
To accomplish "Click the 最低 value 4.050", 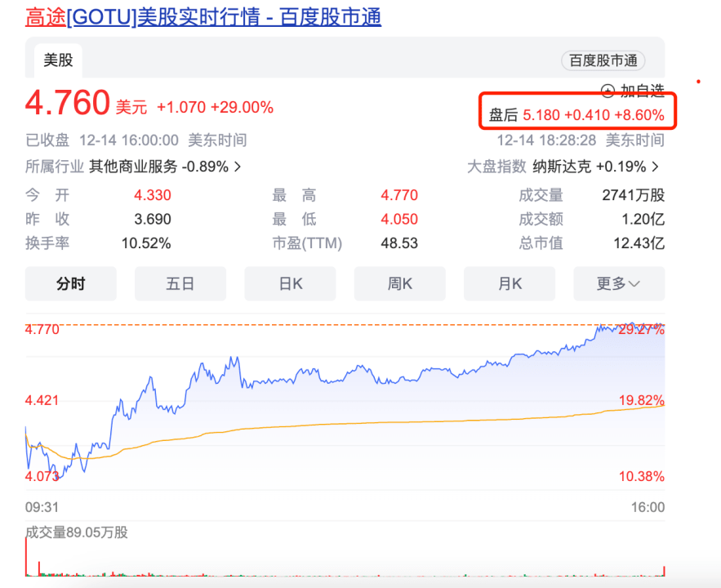I will (399, 220).
